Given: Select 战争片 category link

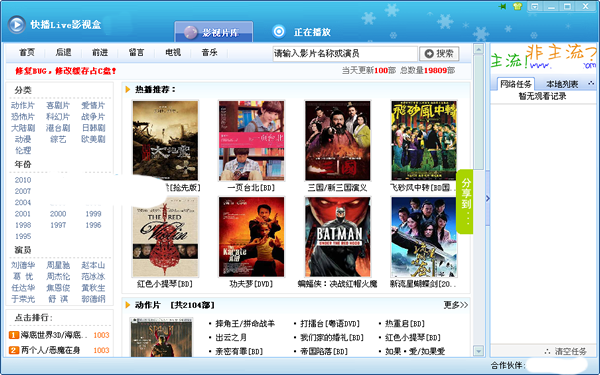Looking at the screenshot, I should [93, 117].
